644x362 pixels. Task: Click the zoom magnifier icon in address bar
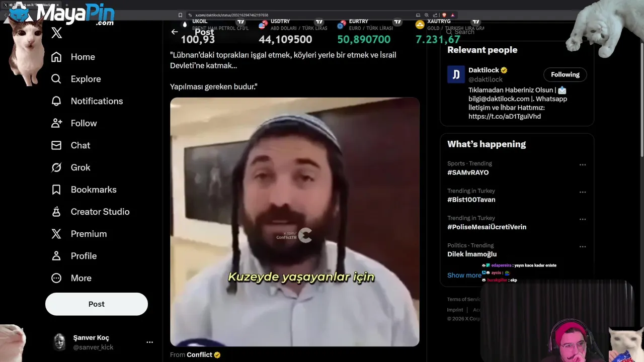[427, 15]
